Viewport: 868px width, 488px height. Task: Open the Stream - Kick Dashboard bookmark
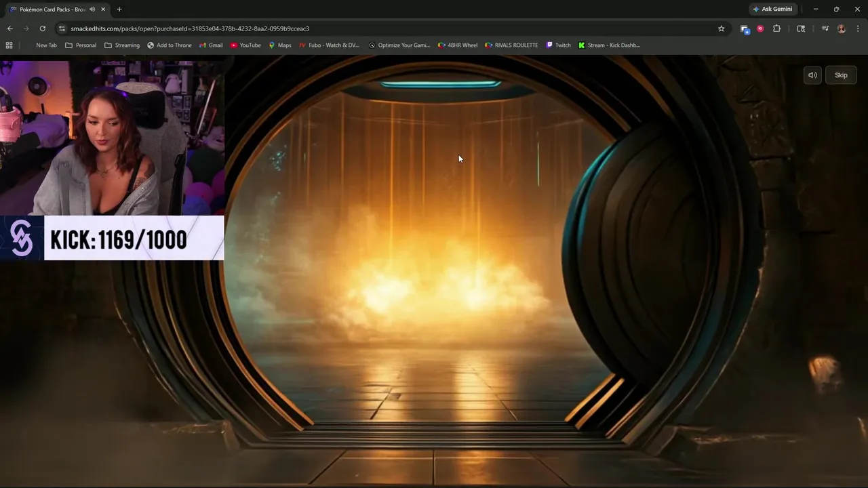(x=609, y=45)
